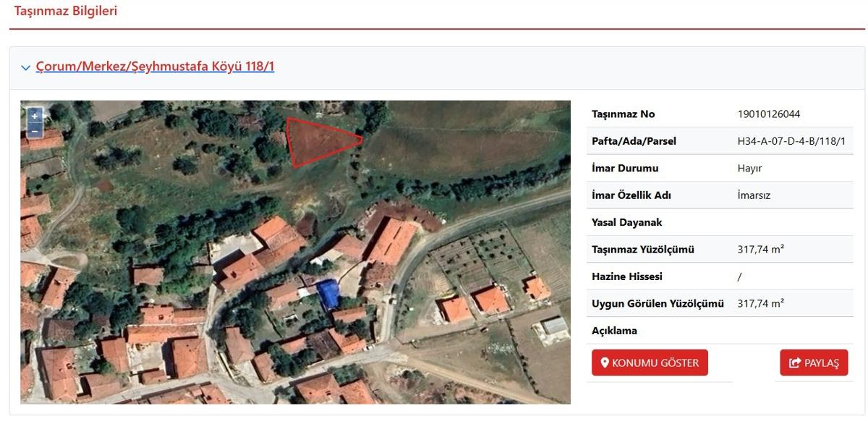Click the Taşınmaz No value 19010126044
868x424 pixels.
[768, 114]
